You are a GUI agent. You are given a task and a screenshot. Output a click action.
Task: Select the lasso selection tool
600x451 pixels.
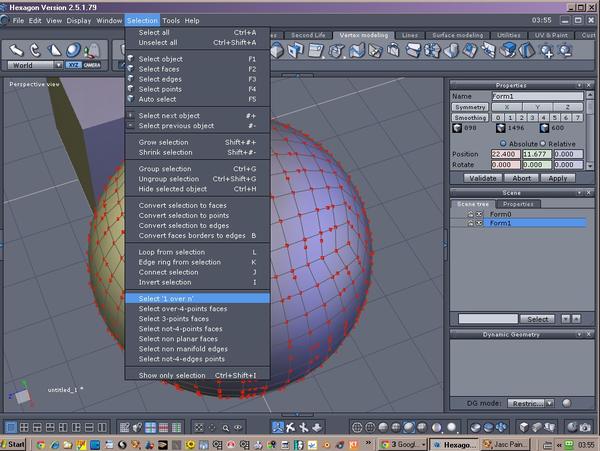point(35,50)
